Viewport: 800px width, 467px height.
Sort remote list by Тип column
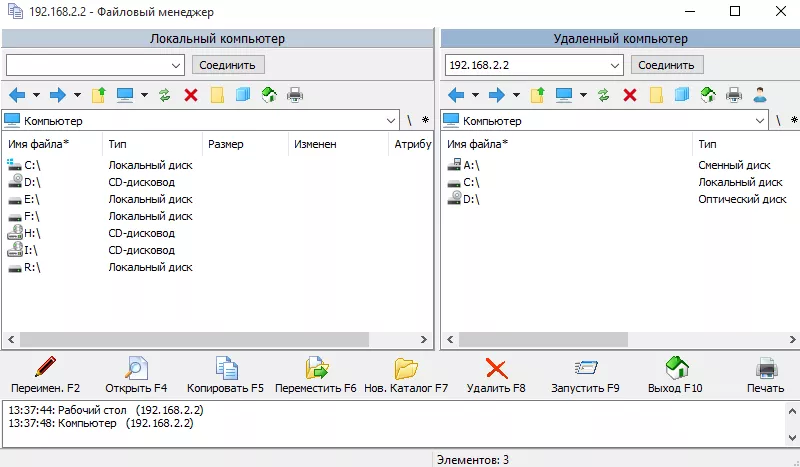tap(745, 144)
